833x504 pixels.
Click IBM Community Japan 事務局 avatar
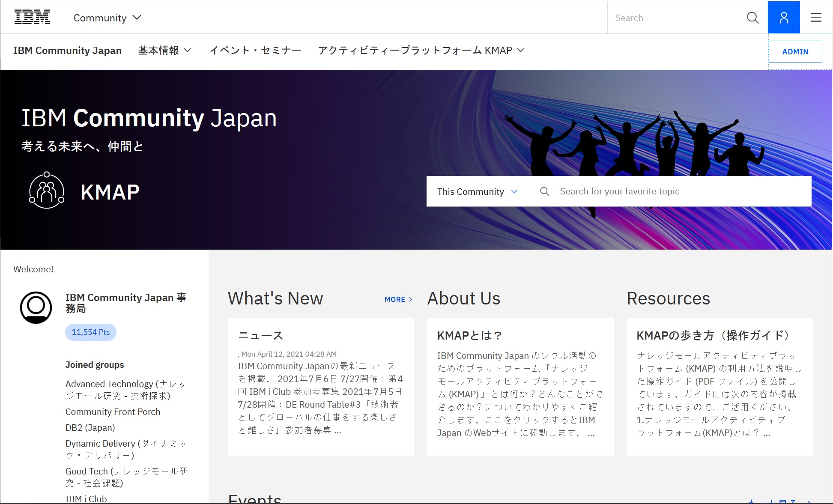coord(36,307)
